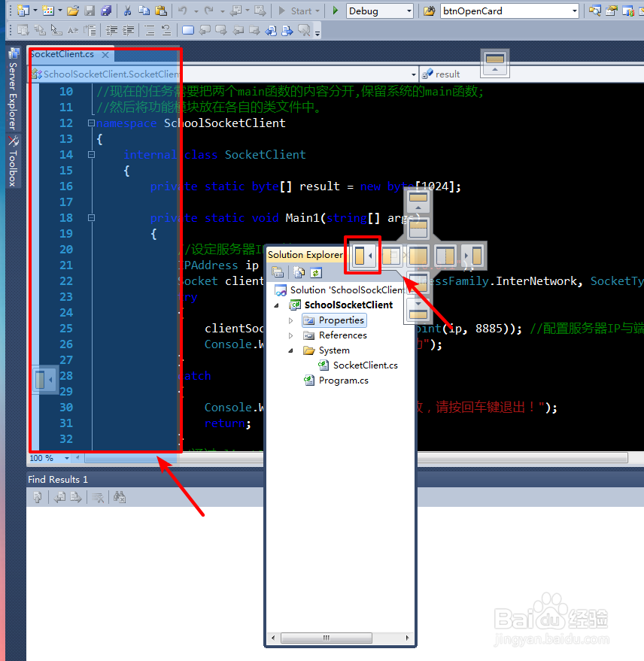The width and height of the screenshot is (644, 661).
Task: Click the Redo arrow icon
Action: click(x=208, y=11)
